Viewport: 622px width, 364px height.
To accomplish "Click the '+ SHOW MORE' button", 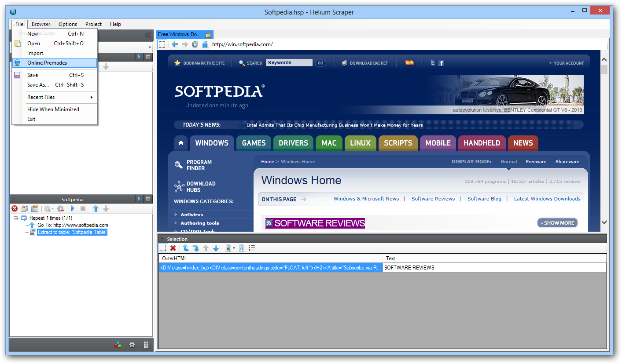I will 557,223.
